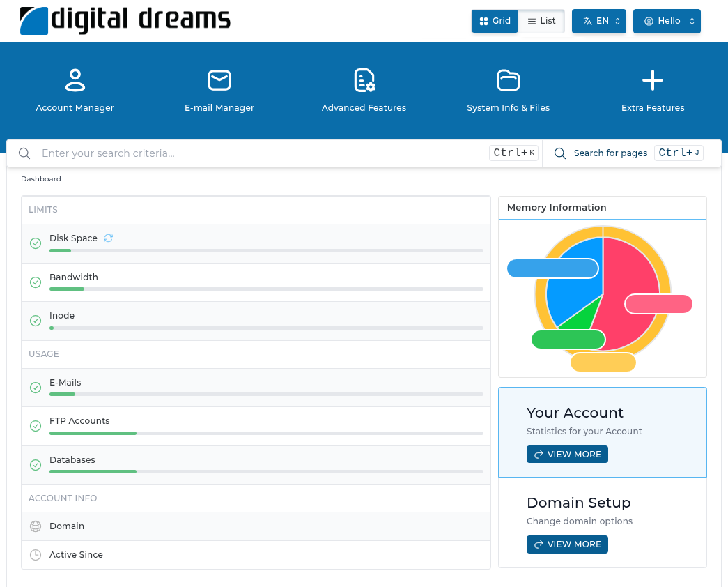Click the Disk Space refresh icon
The image size is (728, 587).
[108, 238]
